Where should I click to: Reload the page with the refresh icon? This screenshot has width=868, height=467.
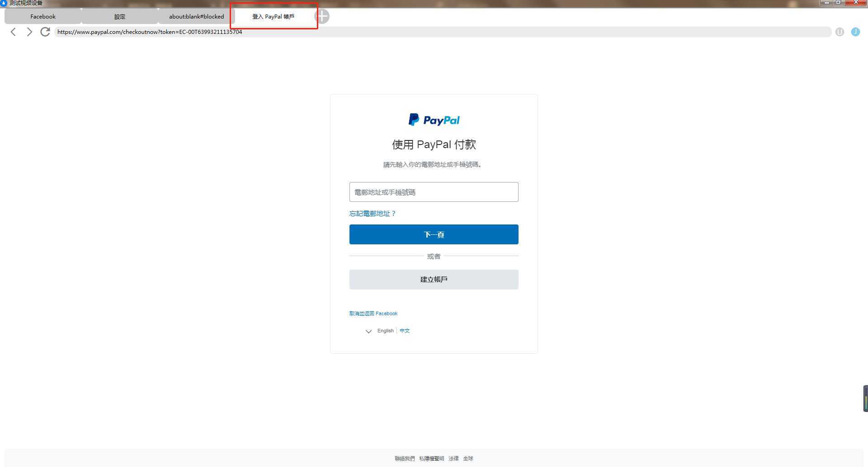click(x=45, y=32)
